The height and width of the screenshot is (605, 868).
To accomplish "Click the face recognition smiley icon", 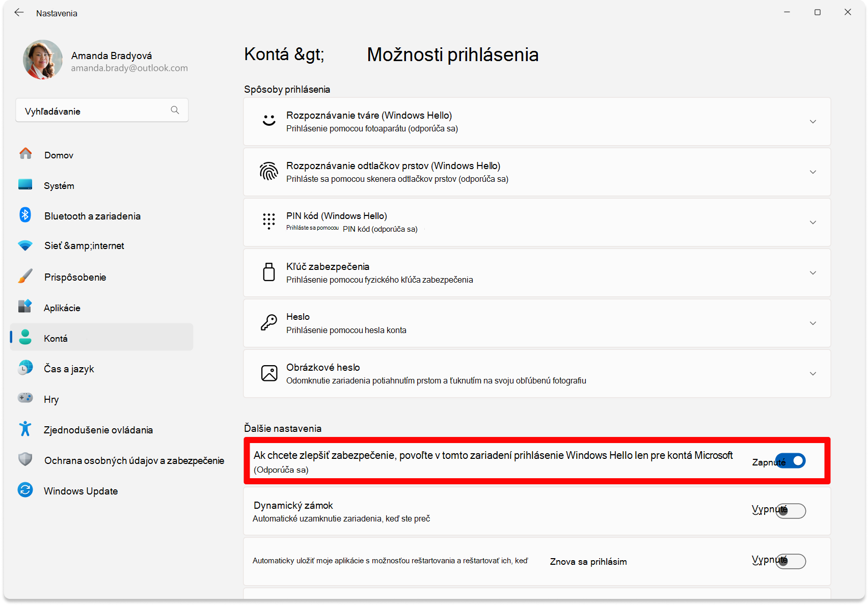I will [269, 121].
